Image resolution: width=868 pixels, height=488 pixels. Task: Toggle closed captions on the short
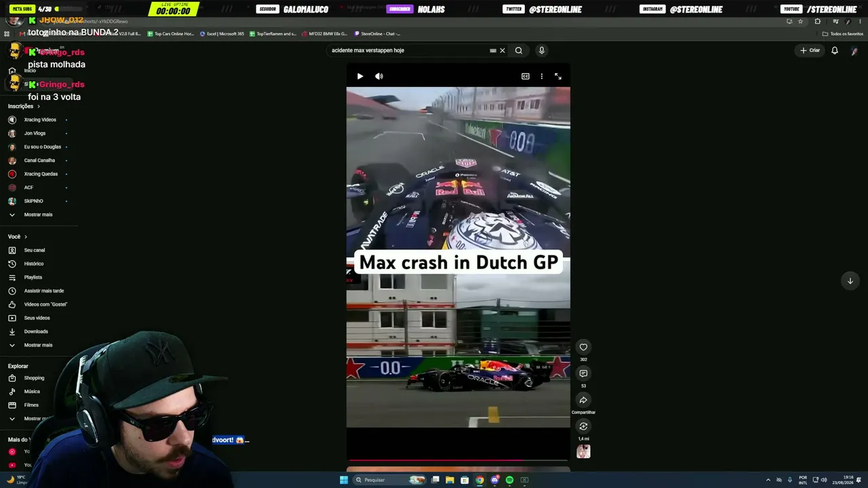coord(525,77)
